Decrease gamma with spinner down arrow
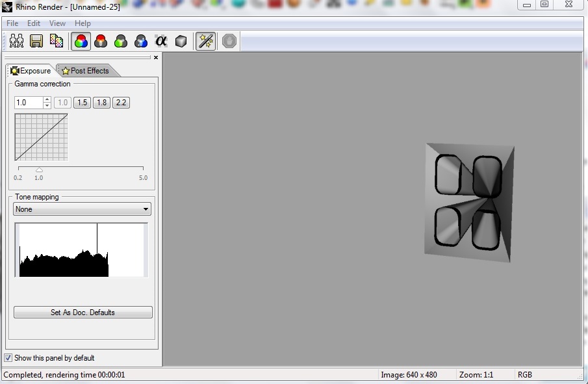The width and height of the screenshot is (588, 384). (47, 106)
